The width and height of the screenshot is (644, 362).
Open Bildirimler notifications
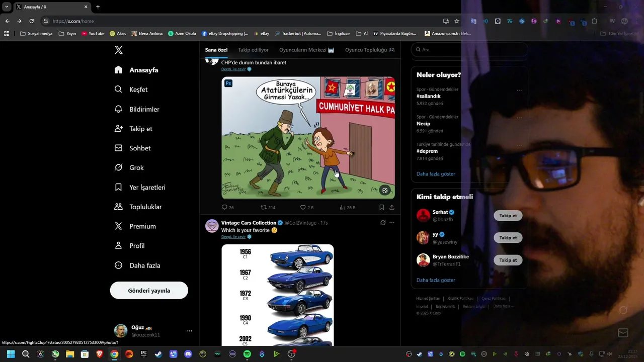click(137, 109)
